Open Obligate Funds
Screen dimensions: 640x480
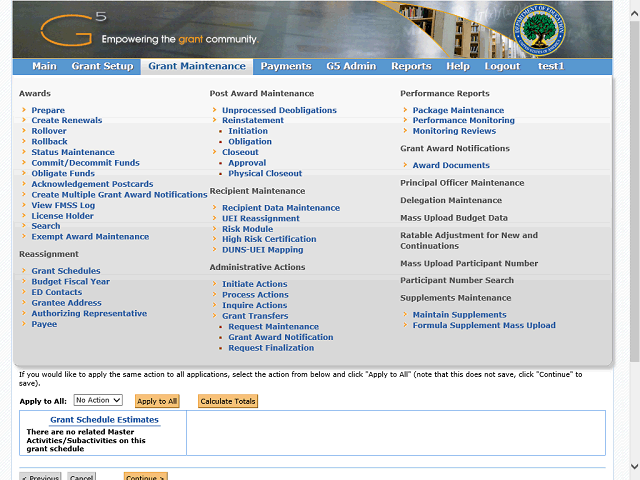pyautogui.click(x=63, y=173)
